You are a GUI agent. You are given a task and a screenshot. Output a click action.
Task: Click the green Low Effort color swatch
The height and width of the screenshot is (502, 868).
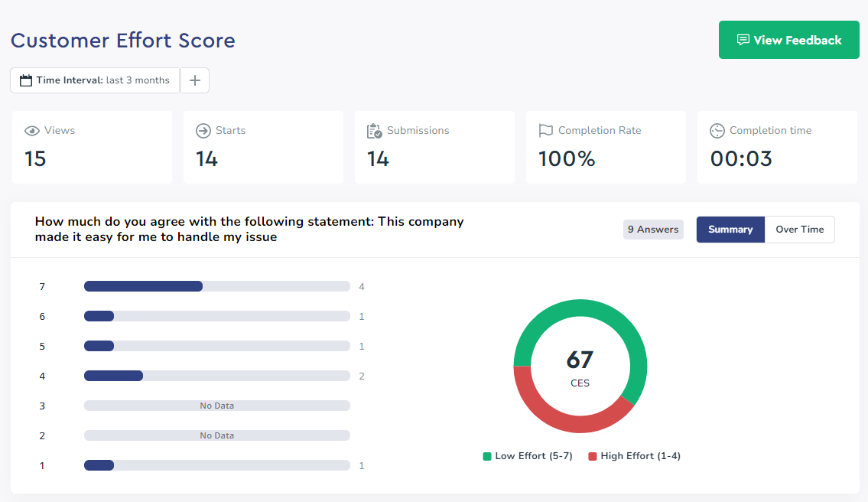(x=487, y=456)
